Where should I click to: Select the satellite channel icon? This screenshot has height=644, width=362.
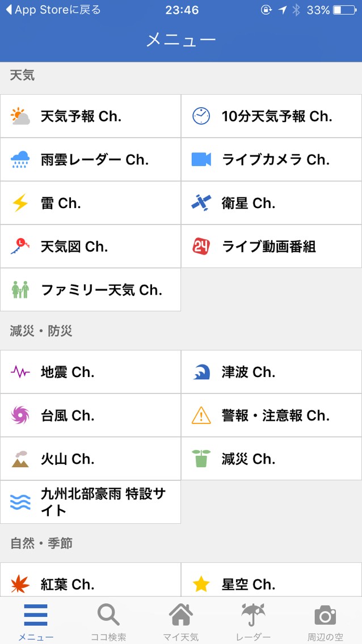[x=201, y=203]
